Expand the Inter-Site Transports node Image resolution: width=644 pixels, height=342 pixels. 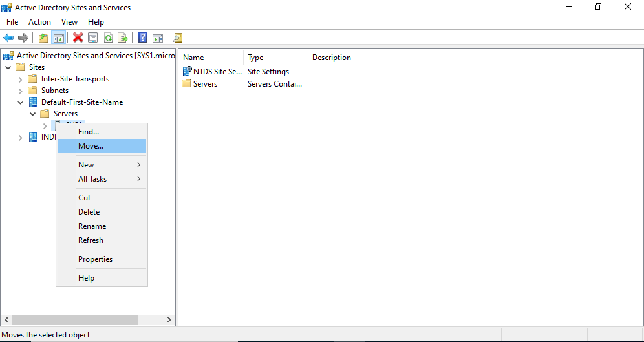click(21, 79)
